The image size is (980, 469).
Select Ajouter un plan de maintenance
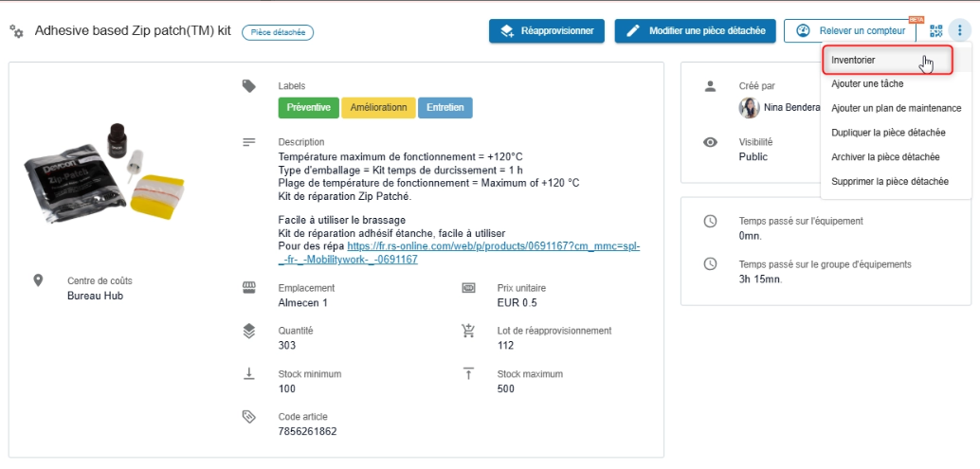(x=896, y=108)
